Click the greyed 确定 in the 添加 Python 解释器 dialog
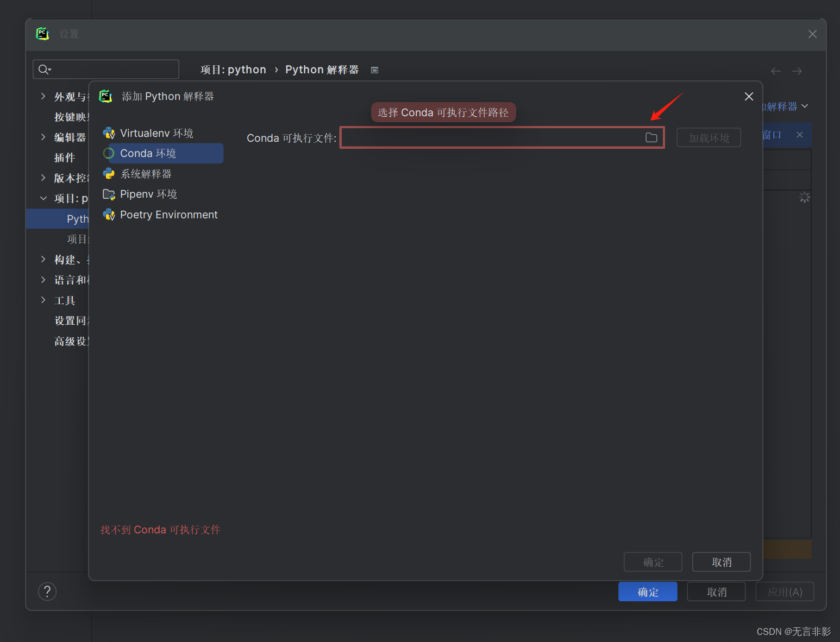The image size is (840, 642). (653, 562)
